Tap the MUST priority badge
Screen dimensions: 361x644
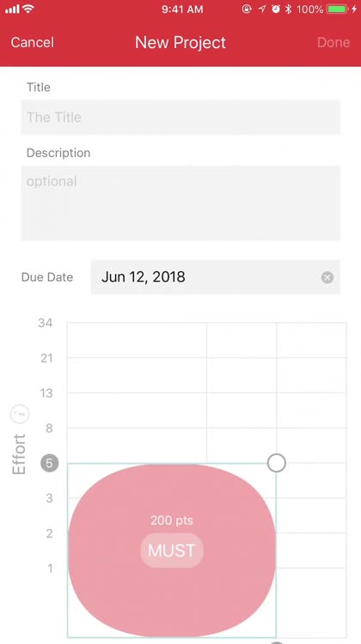[172, 550]
